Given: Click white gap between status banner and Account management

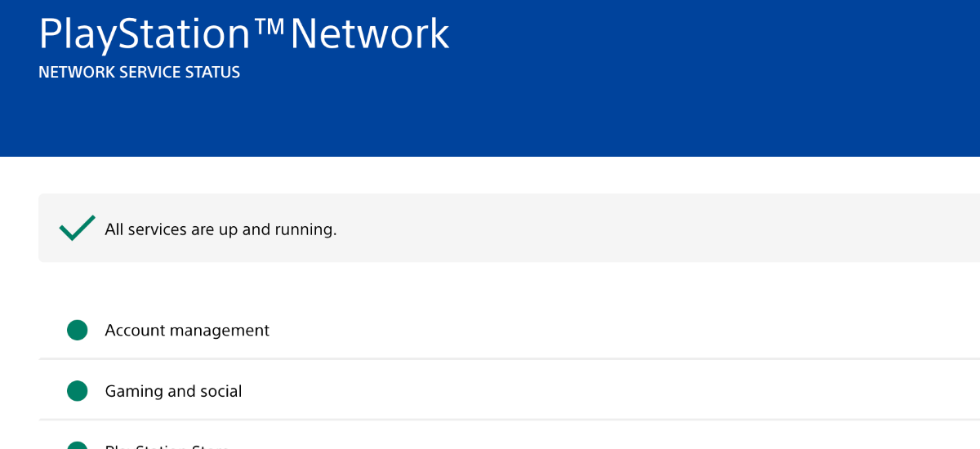Looking at the screenshot, I should (x=490, y=282).
